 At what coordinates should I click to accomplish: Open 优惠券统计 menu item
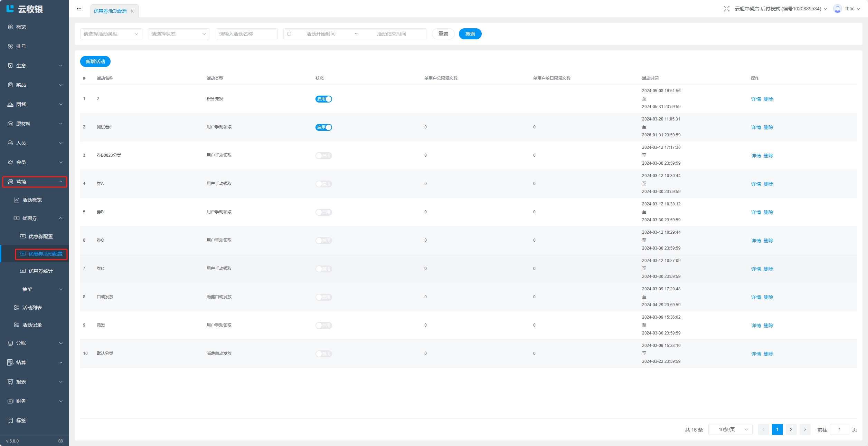click(x=40, y=271)
